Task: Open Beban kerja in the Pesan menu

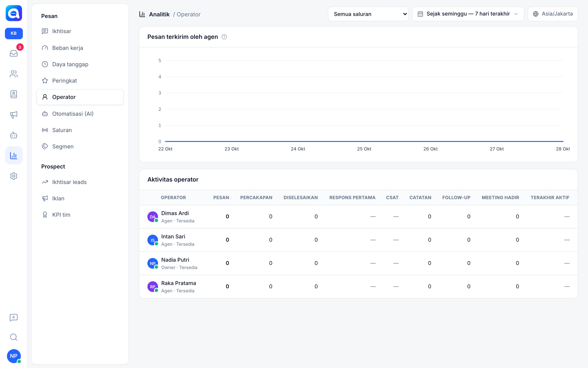Action: point(80,48)
